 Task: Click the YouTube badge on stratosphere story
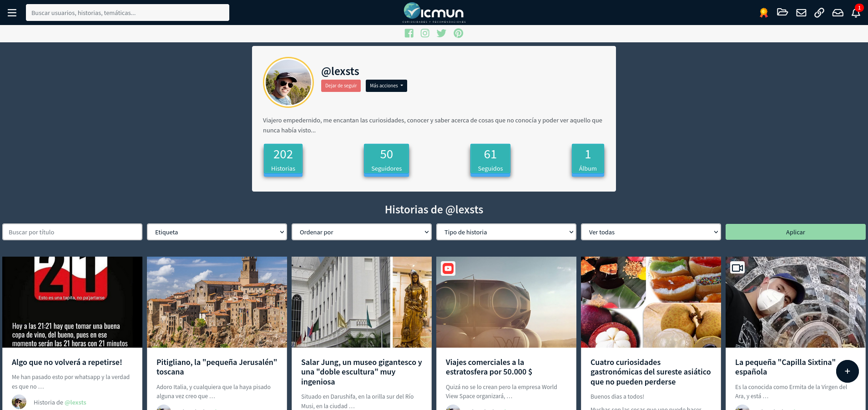448,268
